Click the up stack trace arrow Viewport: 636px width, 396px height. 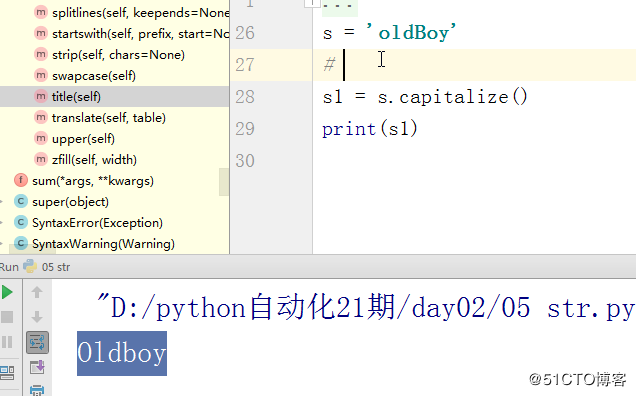pyautogui.click(x=37, y=292)
